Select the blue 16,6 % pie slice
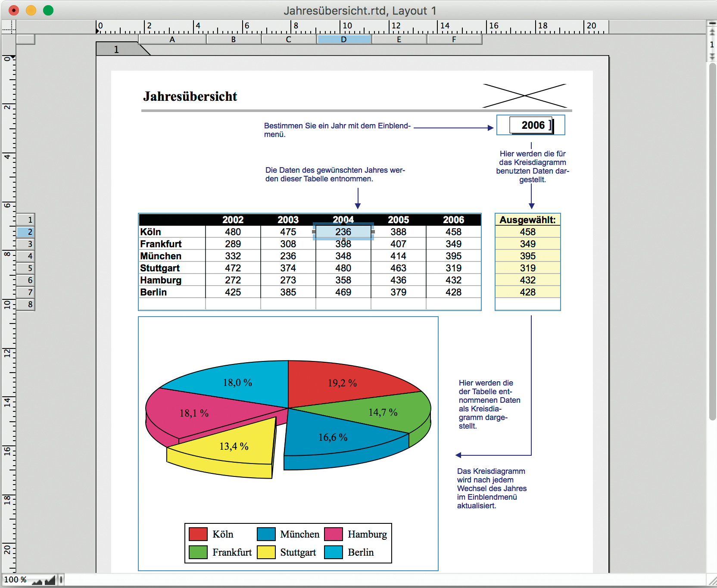The height and width of the screenshot is (588, 717). (x=333, y=438)
